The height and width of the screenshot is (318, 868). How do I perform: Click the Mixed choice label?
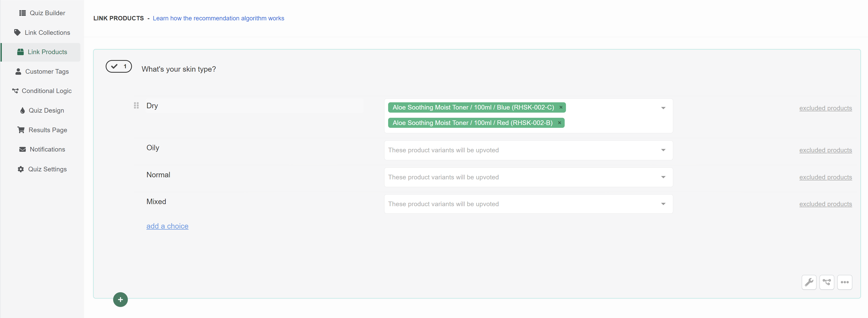pyautogui.click(x=156, y=202)
